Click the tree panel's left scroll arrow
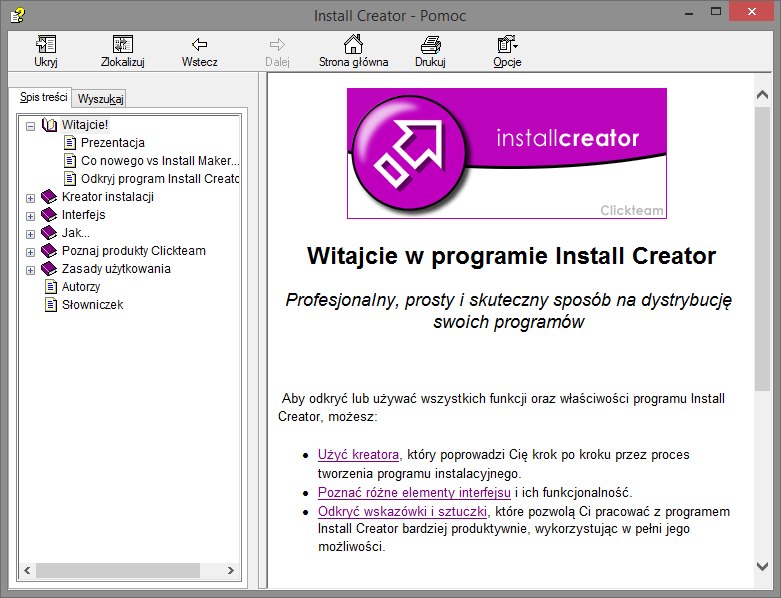The width and height of the screenshot is (781, 598). [x=27, y=570]
